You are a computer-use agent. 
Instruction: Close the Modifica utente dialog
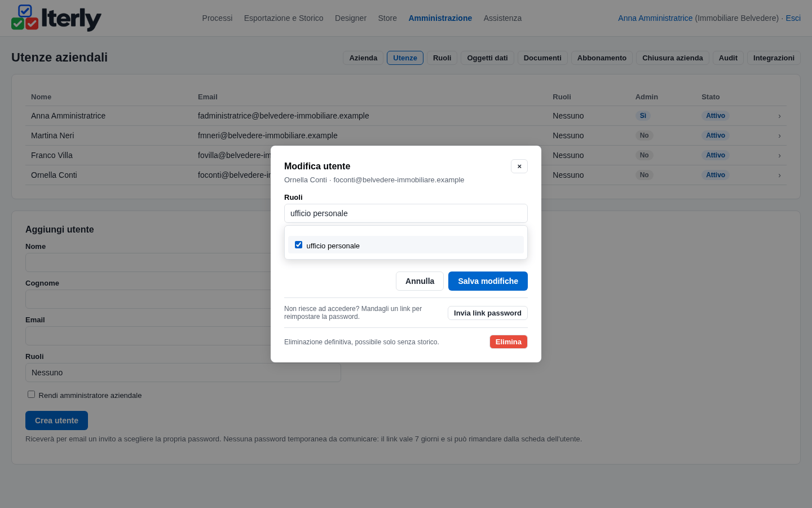click(519, 166)
